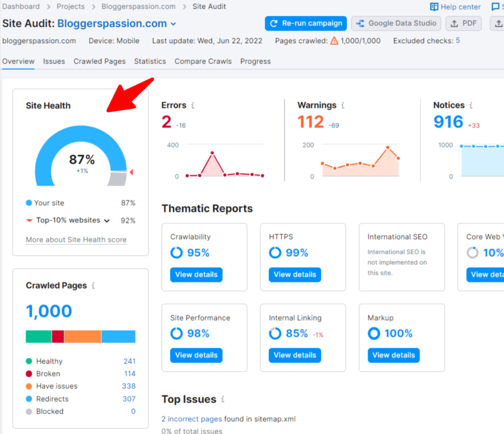The image size is (504, 434).
Task: Click the pages crawled warning triangle icon
Action: (334, 41)
